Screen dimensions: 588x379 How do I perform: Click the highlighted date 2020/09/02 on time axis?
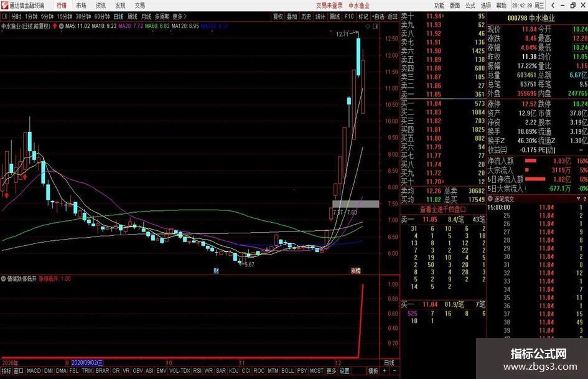point(87,363)
